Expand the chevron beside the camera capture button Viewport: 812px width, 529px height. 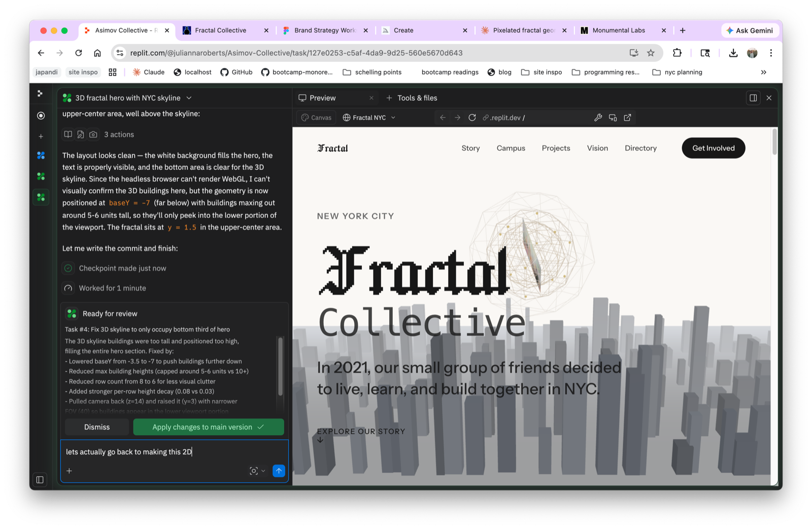262,471
